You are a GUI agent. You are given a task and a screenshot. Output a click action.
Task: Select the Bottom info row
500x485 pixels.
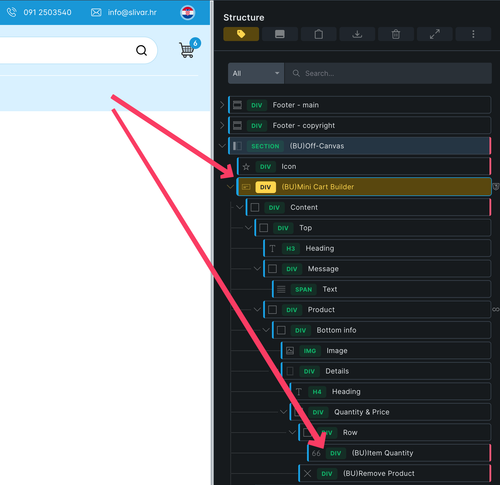tap(381, 330)
